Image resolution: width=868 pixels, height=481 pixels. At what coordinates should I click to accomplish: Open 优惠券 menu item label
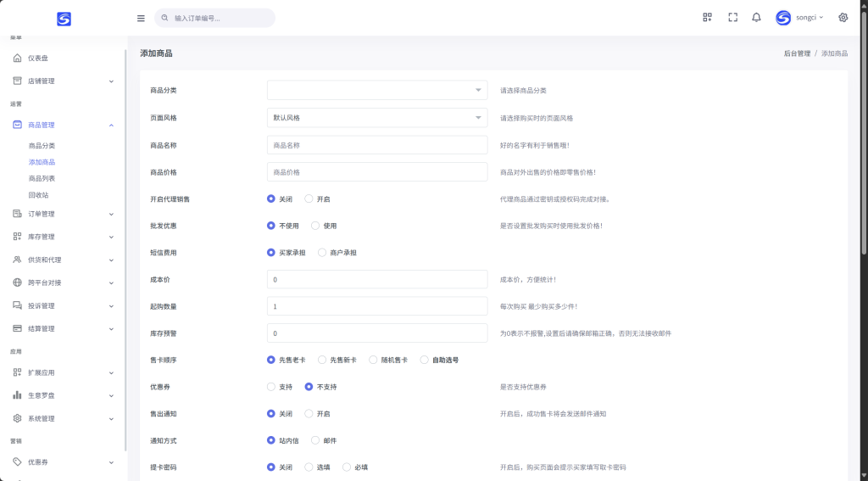coord(37,462)
